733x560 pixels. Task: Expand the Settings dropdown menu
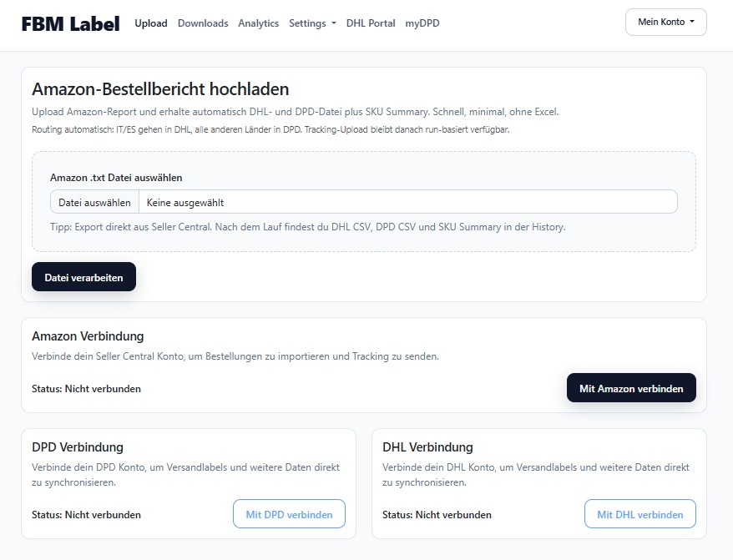[312, 23]
